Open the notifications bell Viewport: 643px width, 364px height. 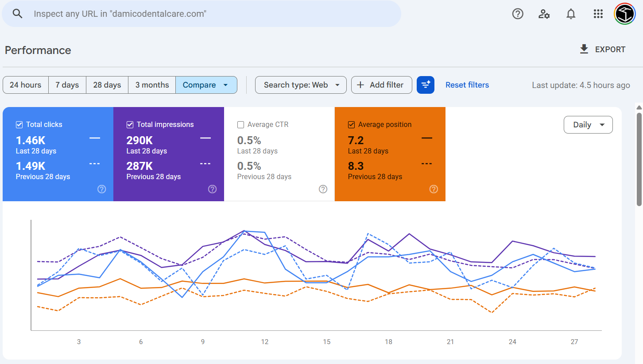(x=571, y=14)
